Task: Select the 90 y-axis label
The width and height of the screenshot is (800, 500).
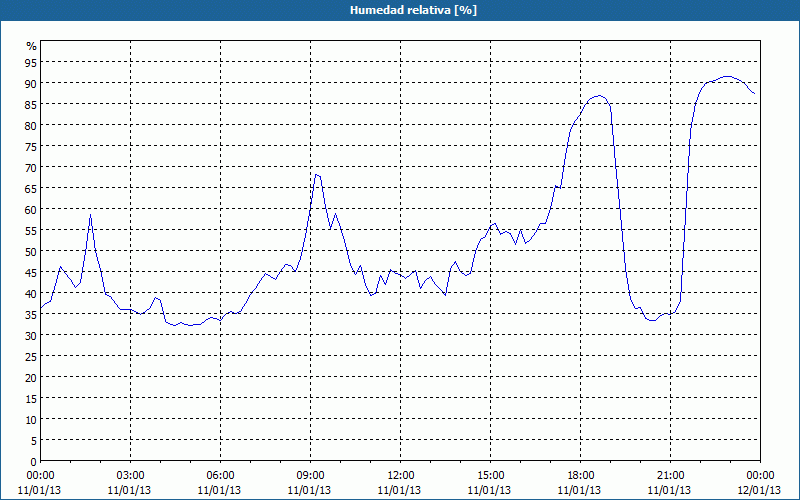Action: point(31,83)
